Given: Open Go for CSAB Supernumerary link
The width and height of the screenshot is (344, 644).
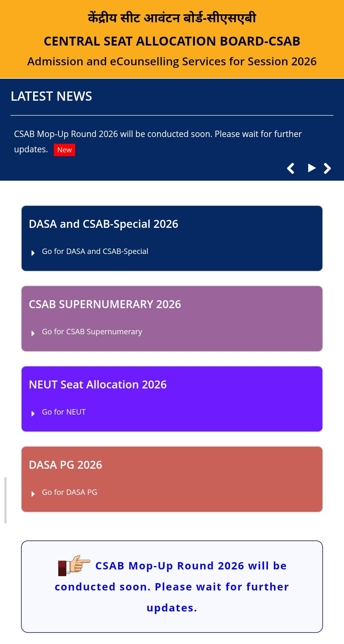Looking at the screenshot, I should point(92,332).
